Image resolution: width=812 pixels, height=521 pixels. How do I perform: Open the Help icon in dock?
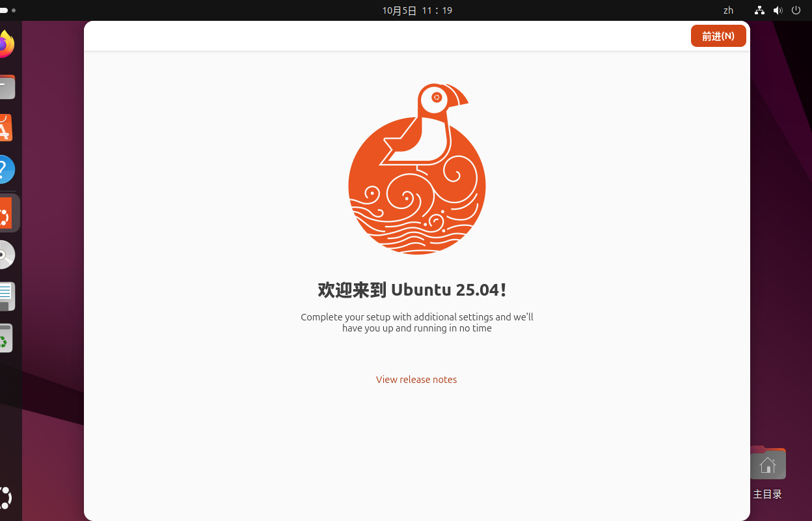(6, 170)
